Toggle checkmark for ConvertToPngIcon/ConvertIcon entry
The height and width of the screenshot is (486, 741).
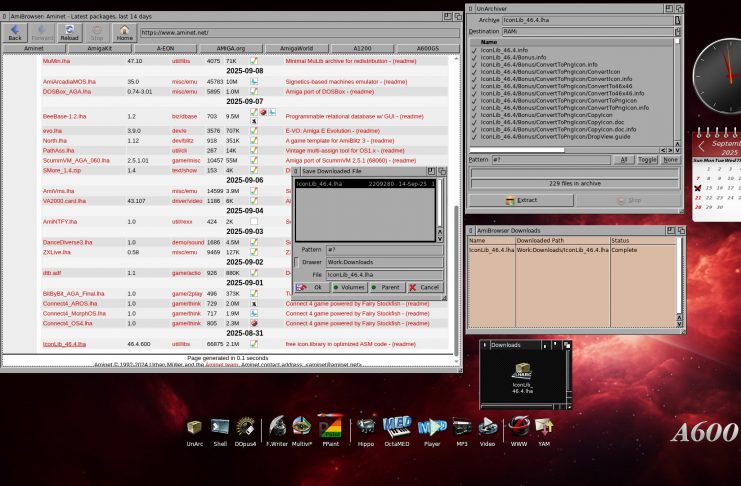click(474, 72)
